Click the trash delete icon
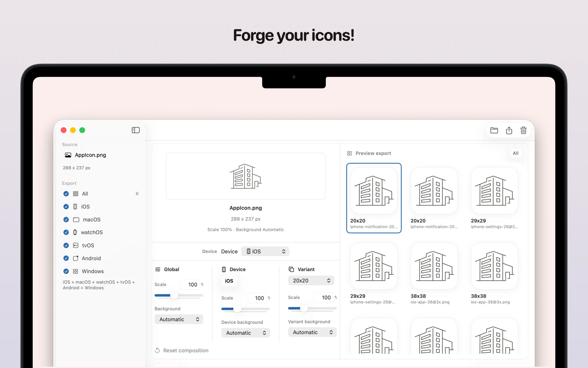Screen dimensions: 588x368 pos(523,130)
